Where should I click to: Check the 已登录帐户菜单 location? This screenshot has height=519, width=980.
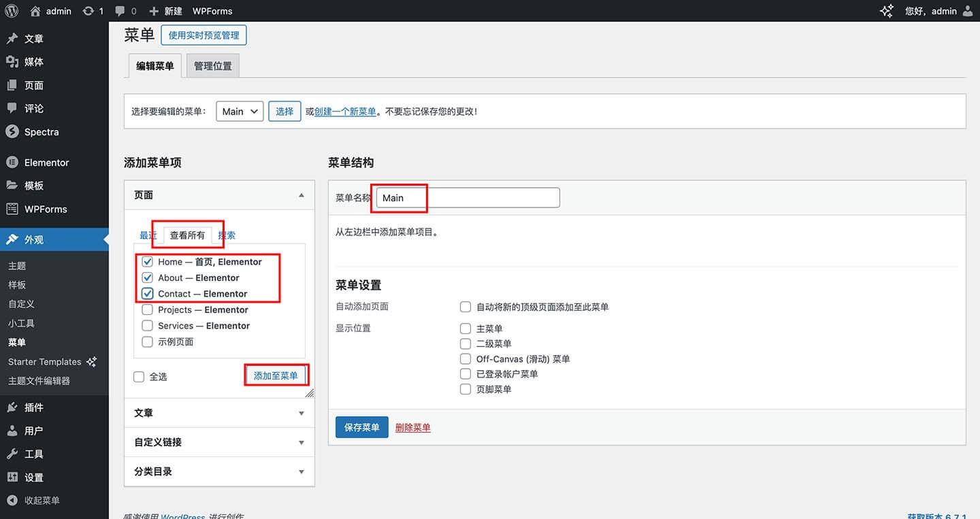pyautogui.click(x=465, y=373)
